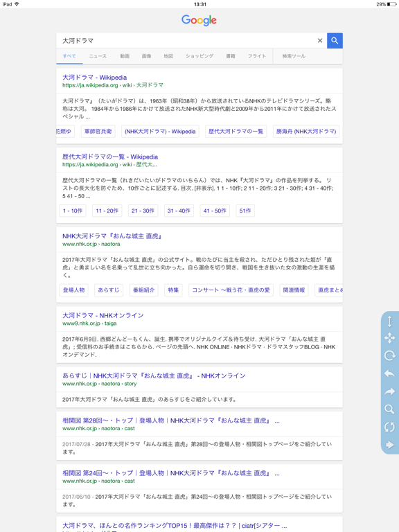Screen dimensions: 399x532
Task: Click the www9.nhk.or.jp › taiga URL
Action: point(89,323)
